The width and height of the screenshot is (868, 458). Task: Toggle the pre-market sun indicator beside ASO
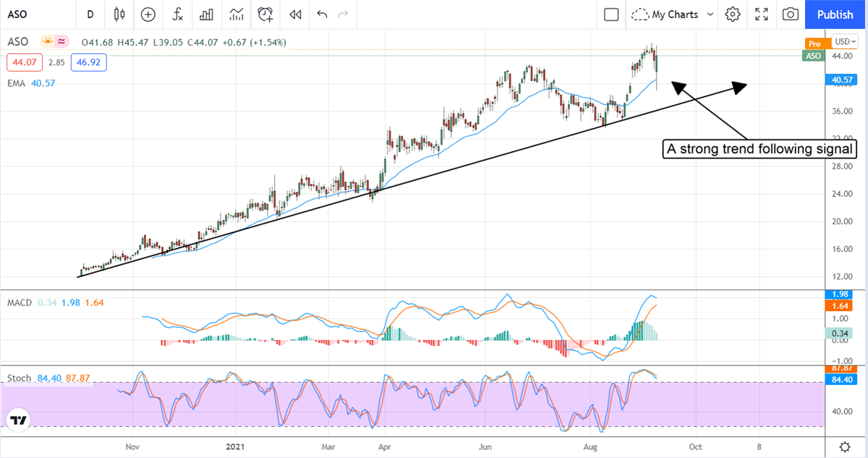[x=48, y=42]
